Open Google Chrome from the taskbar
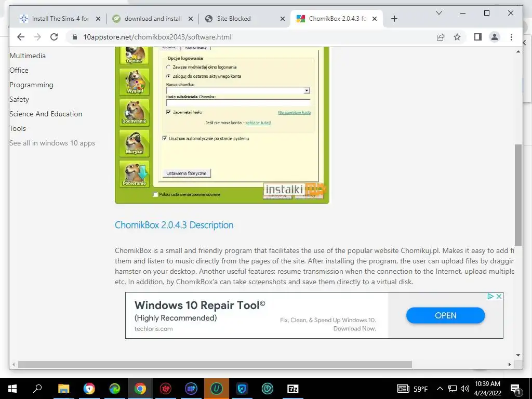This screenshot has width=532, height=399. tap(140, 389)
